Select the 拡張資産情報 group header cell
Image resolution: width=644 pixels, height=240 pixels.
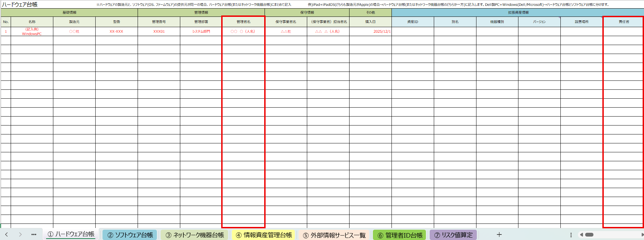pyautogui.click(x=518, y=12)
